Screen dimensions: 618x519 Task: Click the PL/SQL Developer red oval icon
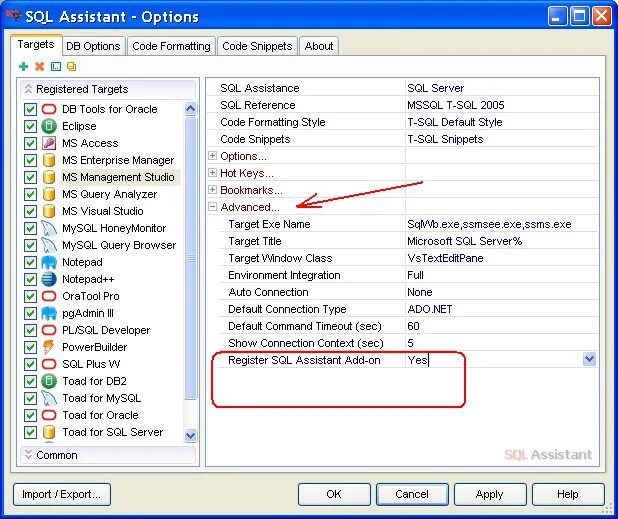click(x=49, y=330)
